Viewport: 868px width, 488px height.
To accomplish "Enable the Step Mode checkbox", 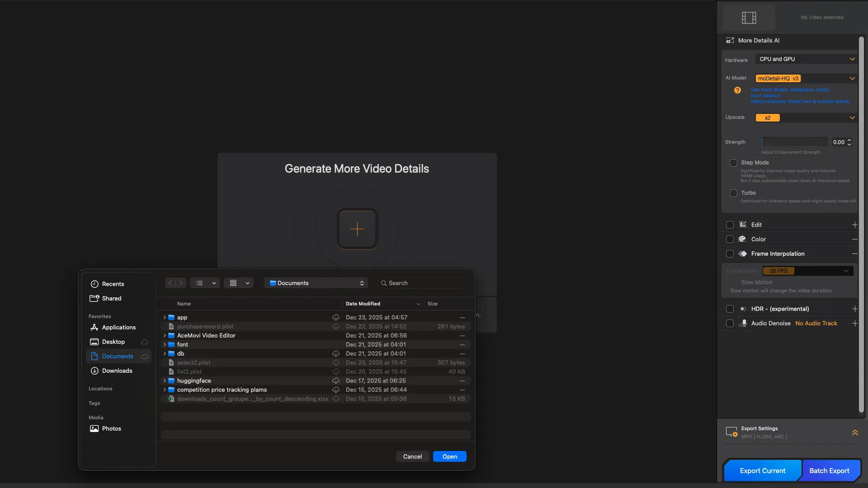I will (733, 163).
